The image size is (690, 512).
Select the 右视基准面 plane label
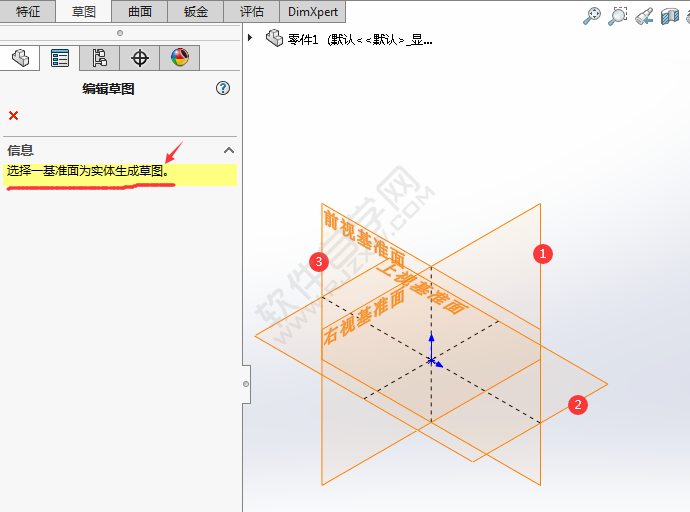364,316
